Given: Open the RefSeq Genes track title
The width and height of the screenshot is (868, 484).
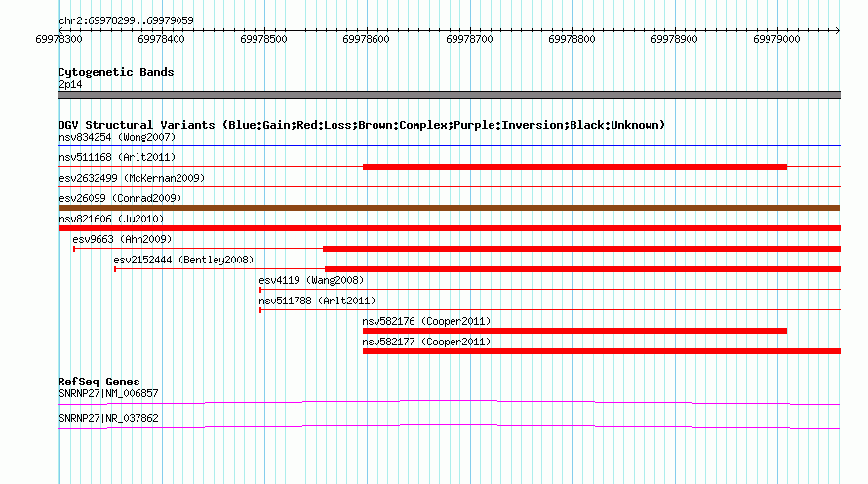Looking at the screenshot, I should [x=99, y=382].
